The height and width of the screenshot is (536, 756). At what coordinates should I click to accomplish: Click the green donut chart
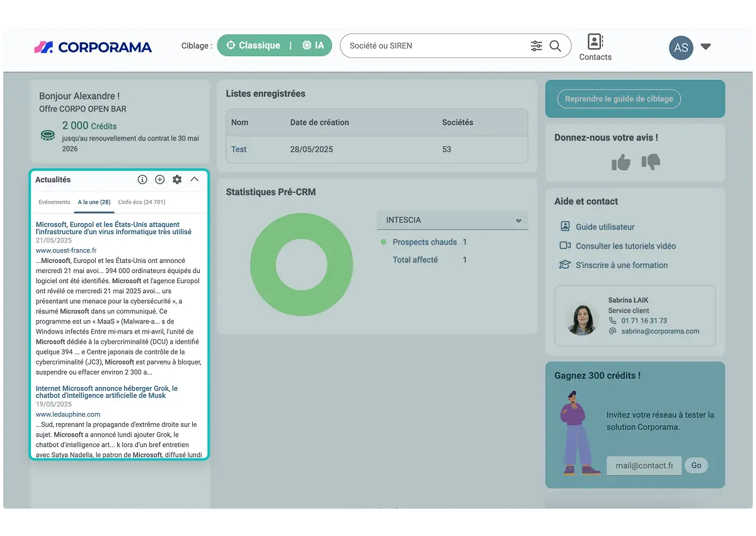[302, 265]
